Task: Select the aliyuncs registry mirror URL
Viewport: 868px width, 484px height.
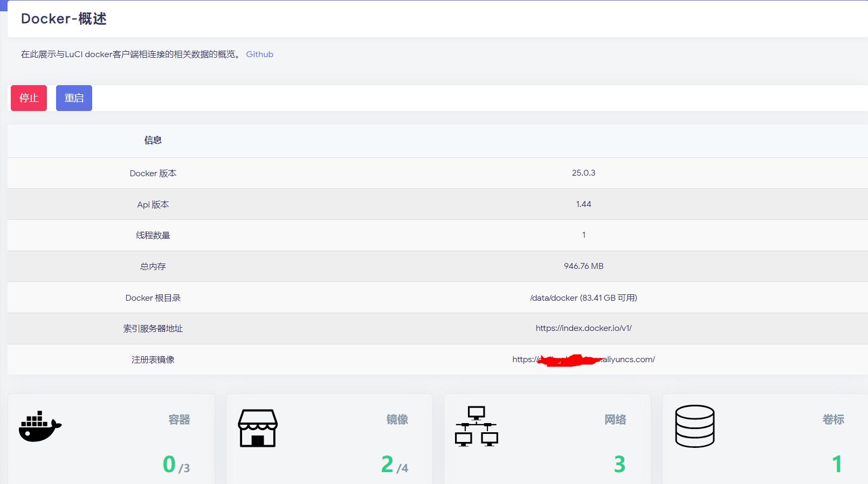Action: pyautogui.click(x=583, y=359)
